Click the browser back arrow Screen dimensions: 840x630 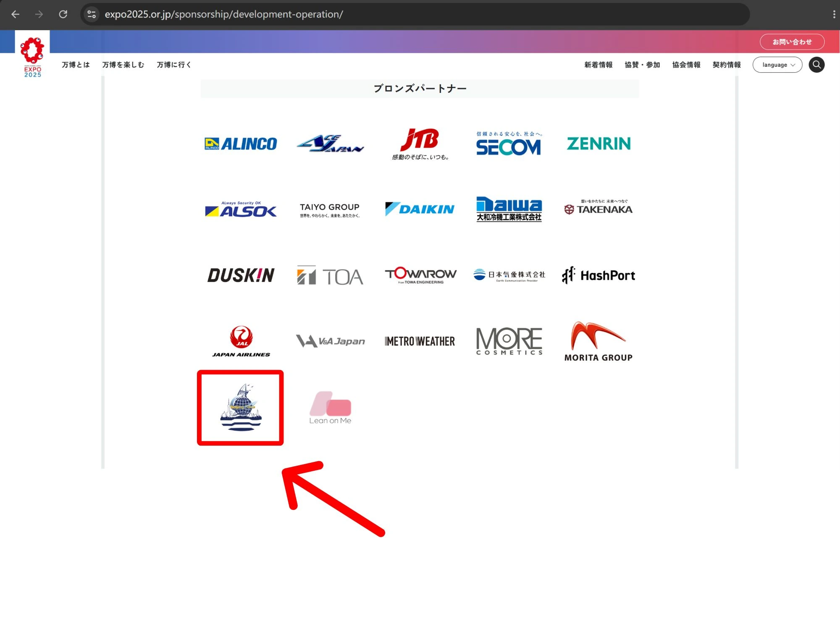tap(16, 14)
